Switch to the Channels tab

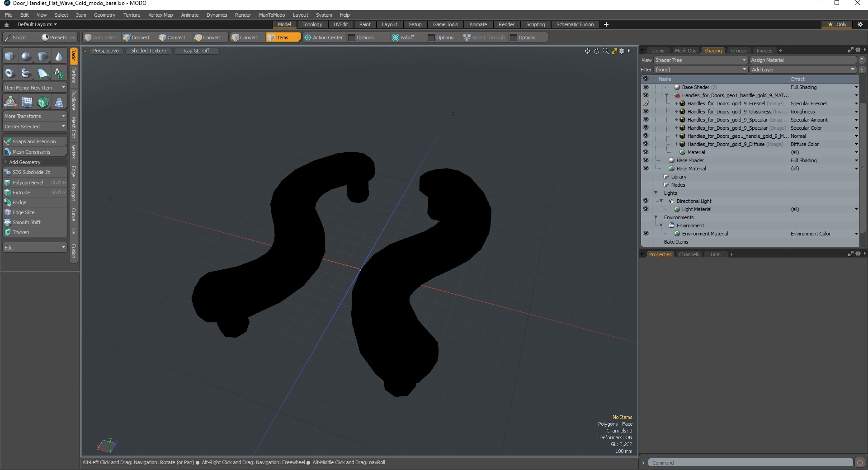689,254
